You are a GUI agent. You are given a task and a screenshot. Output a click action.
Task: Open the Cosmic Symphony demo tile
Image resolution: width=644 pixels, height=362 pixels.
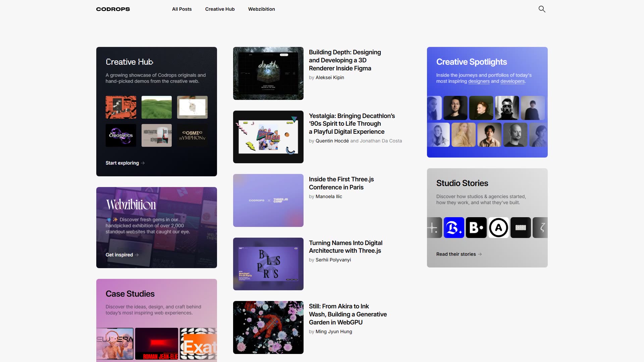[x=192, y=135]
